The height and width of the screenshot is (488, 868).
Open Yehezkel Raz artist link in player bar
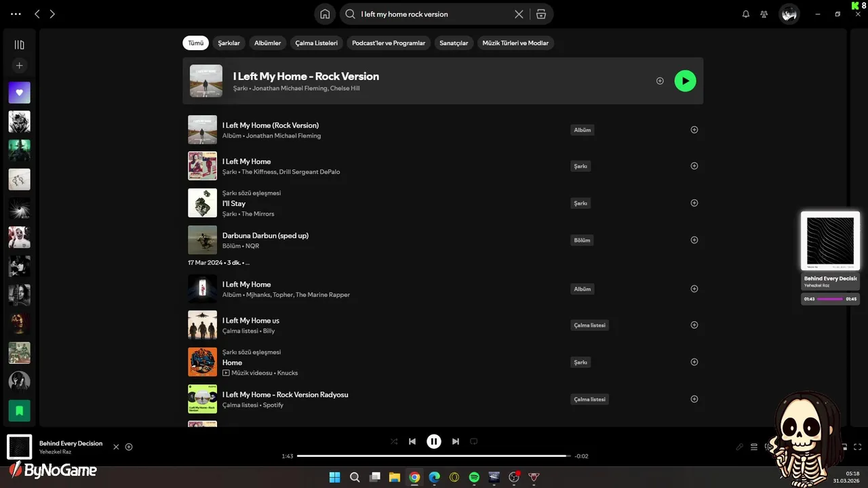pos(55,452)
